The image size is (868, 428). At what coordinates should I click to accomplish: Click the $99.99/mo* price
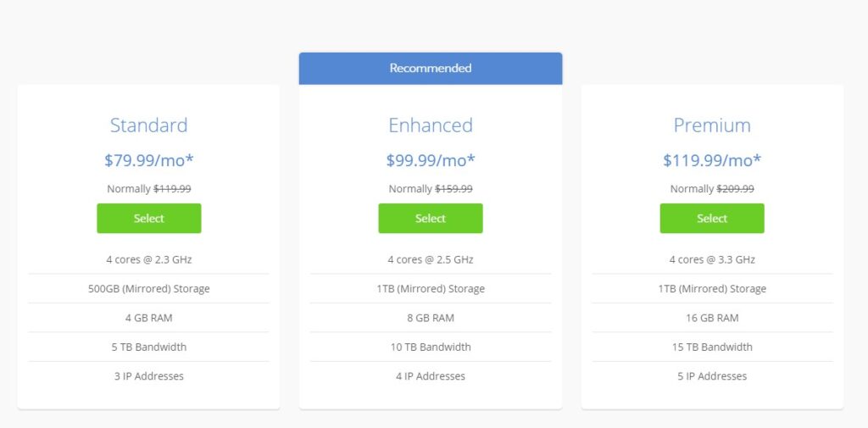[431, 160]
